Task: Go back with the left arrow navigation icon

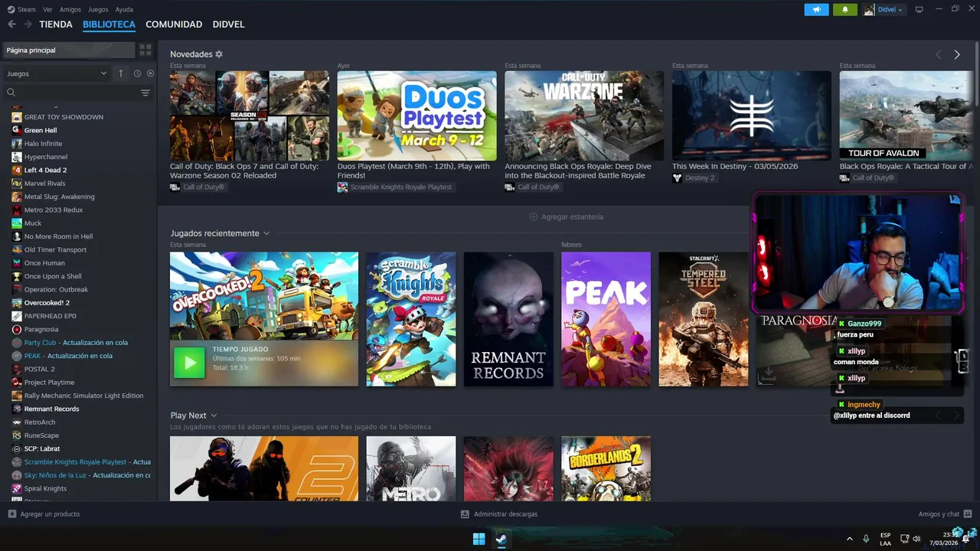Action: pyautogui.click(x=11, y=24)
